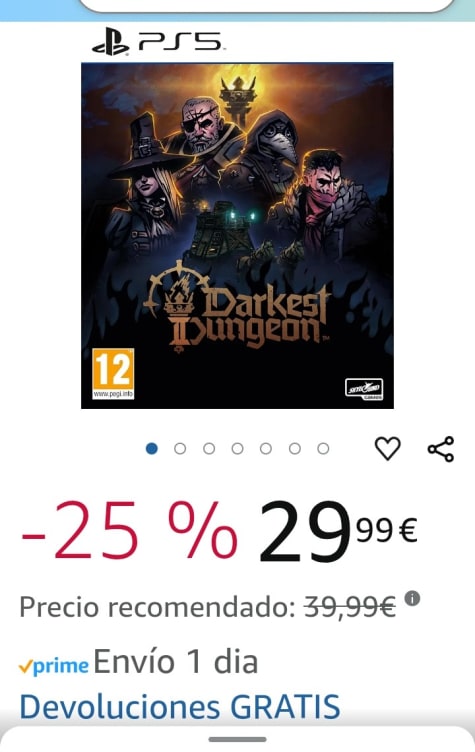475x752 pixels.
Task: Tap the share icon
Action: (441, 449)
